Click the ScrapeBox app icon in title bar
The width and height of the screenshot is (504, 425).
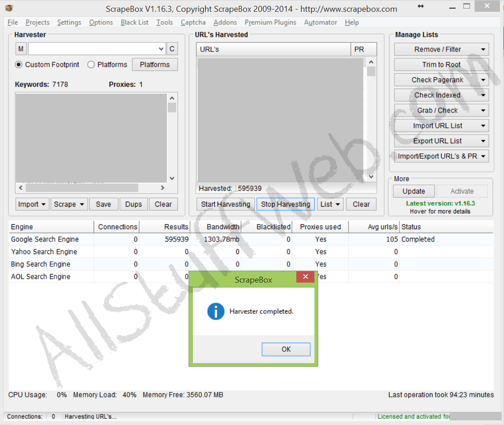[x=9, y=8]
